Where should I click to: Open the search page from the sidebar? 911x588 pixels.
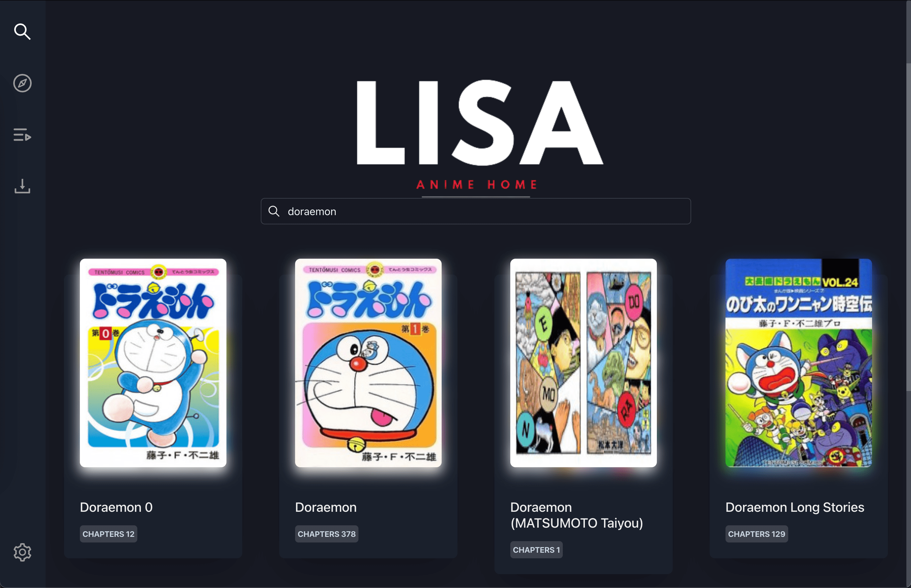tap(22, 32)
